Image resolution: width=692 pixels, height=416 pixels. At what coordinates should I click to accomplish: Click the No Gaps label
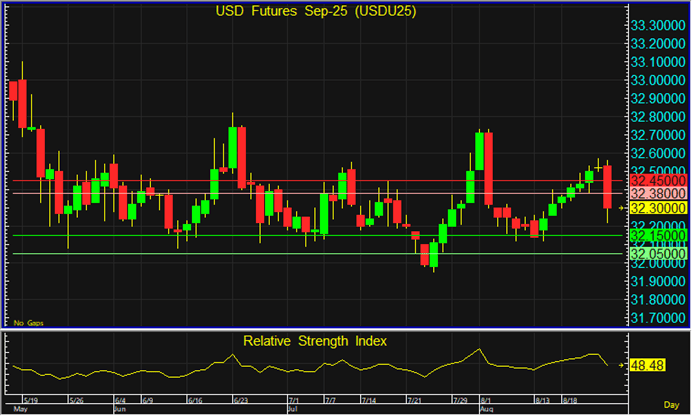(26, 323)
